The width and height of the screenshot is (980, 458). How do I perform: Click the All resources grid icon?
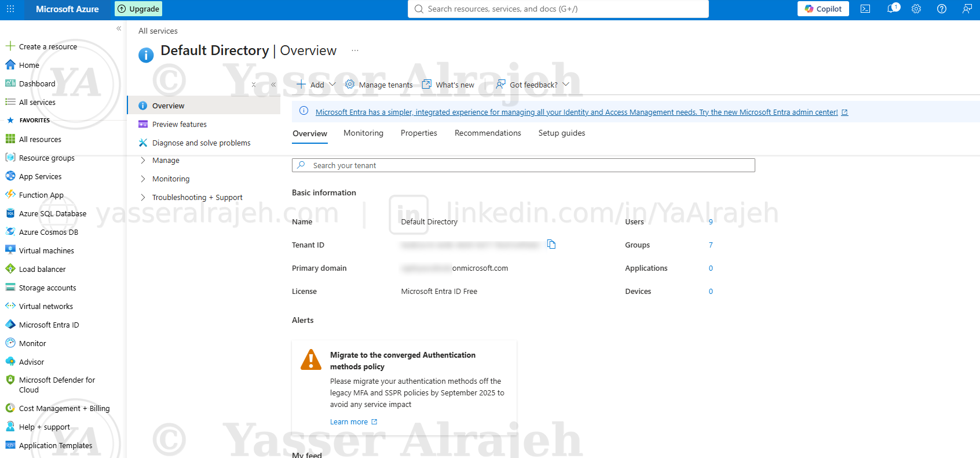tap(10, 139)
